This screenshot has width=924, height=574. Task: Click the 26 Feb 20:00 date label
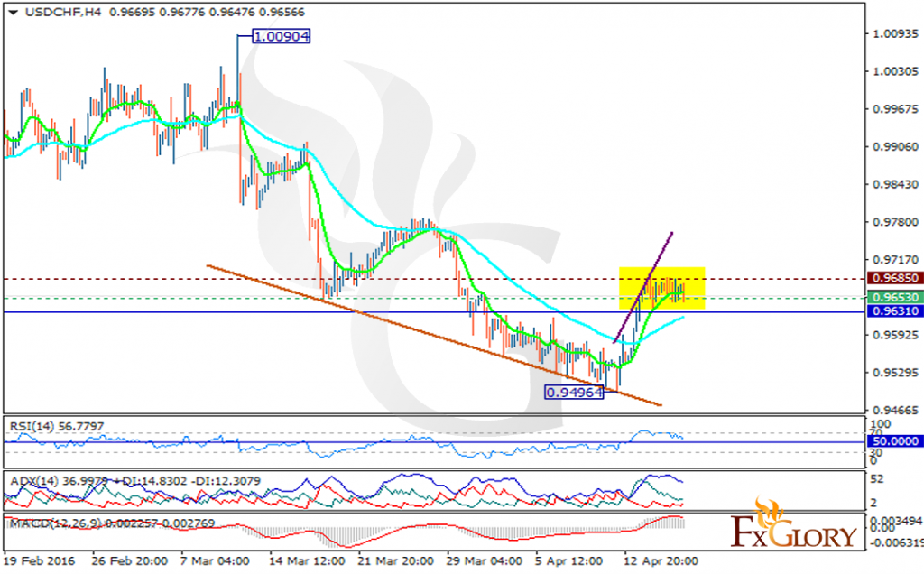click(130, 561)
